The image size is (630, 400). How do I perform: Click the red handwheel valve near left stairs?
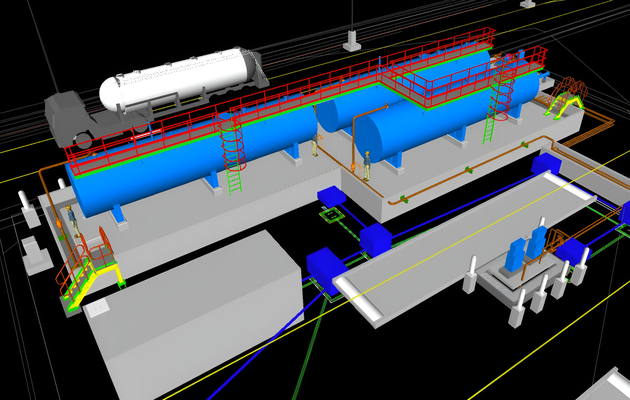[102, 240]
